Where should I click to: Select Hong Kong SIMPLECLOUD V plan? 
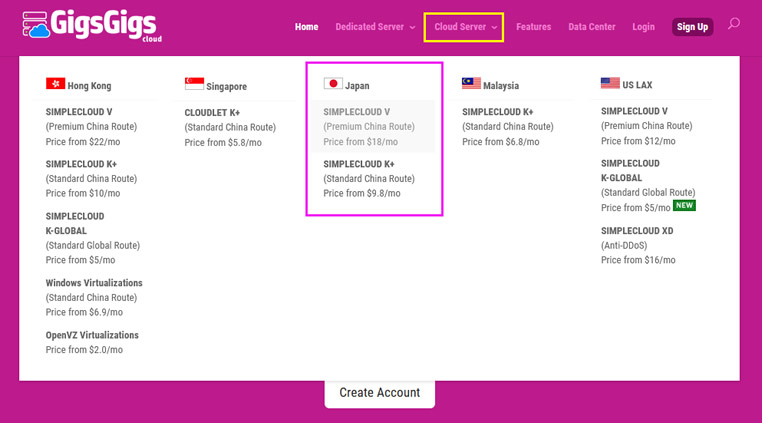click(x=91, y=126)
